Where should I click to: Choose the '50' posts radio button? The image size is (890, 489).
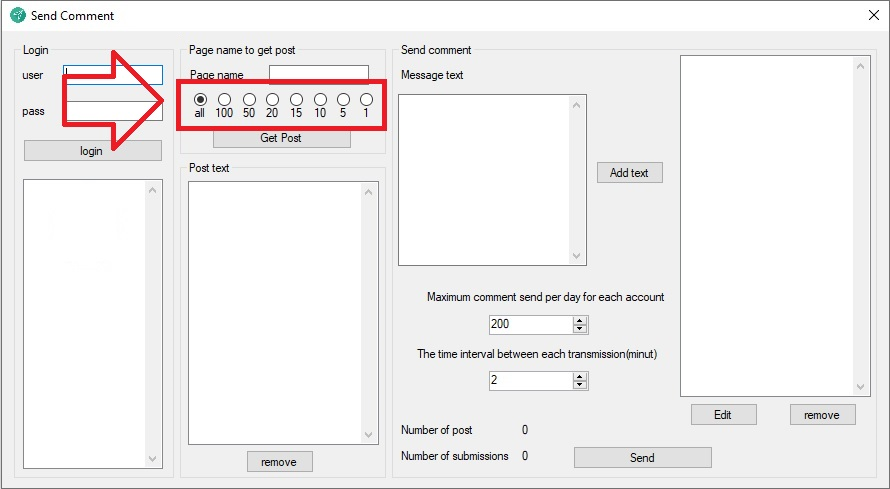coord(249,99)
